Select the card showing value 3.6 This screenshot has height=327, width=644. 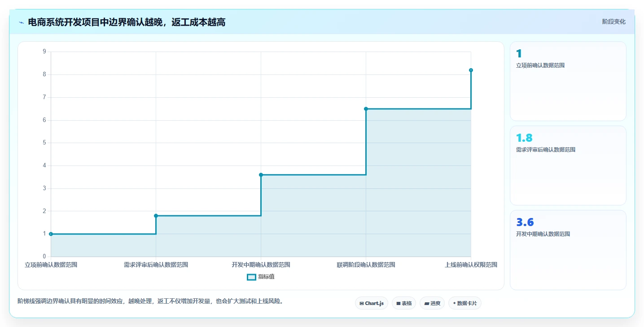click(568, 250)
